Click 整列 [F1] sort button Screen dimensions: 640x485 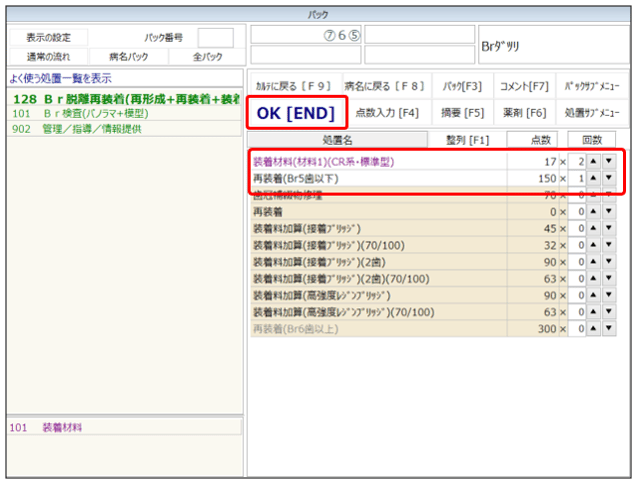(x=465, y=139)
